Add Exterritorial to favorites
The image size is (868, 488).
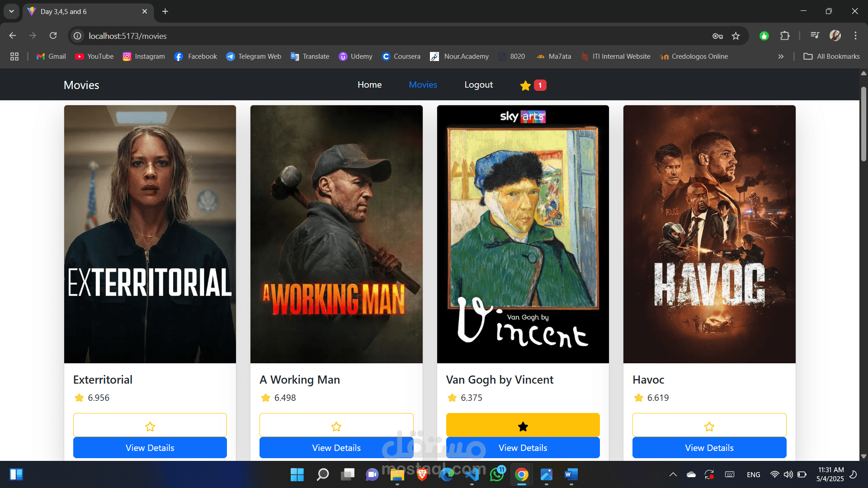pyautogui.click(x=150, y=426)
